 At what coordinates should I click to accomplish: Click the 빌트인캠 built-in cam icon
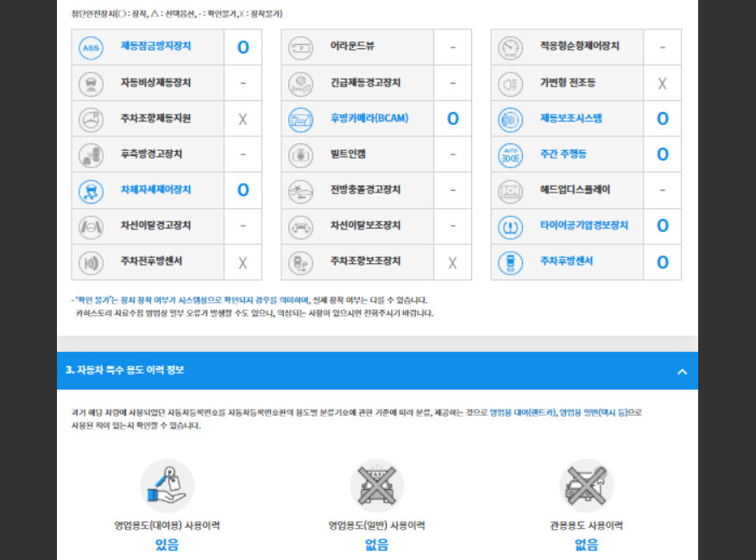(300, 155)
